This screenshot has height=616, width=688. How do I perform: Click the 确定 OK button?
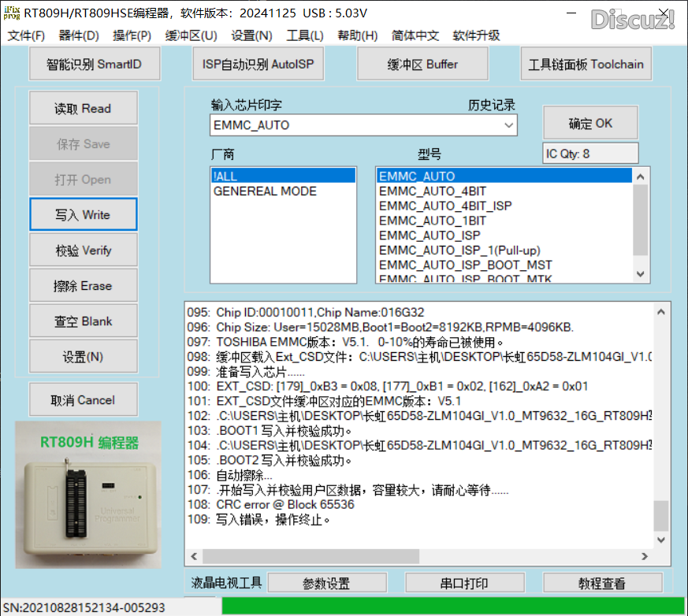point(590,124)
